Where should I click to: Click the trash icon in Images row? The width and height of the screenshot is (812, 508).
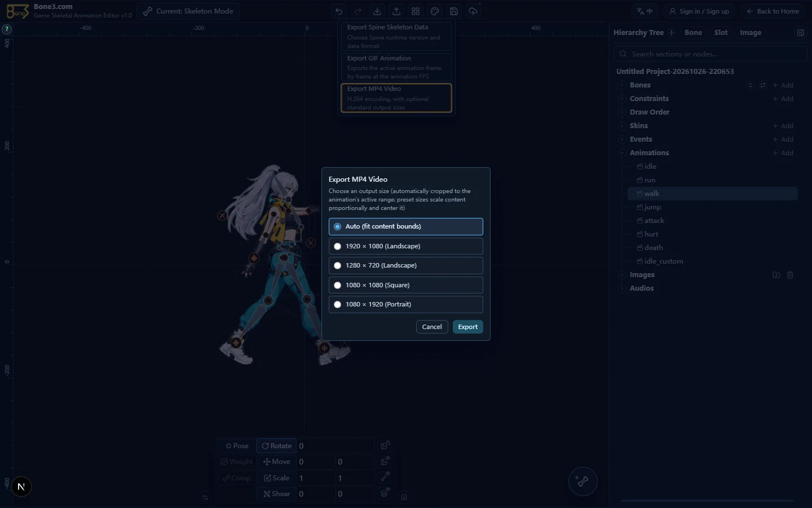point(790,275)
